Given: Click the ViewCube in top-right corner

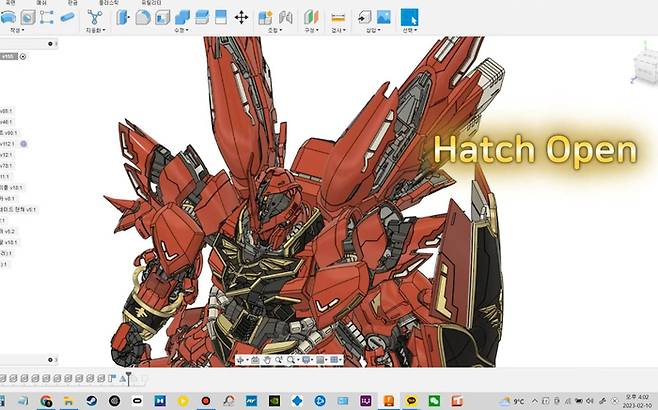Looking at the screenshot, I should (643, 66).
